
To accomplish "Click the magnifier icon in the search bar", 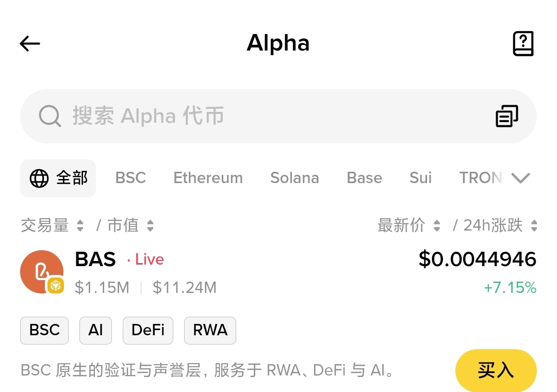I will point(50,116).
